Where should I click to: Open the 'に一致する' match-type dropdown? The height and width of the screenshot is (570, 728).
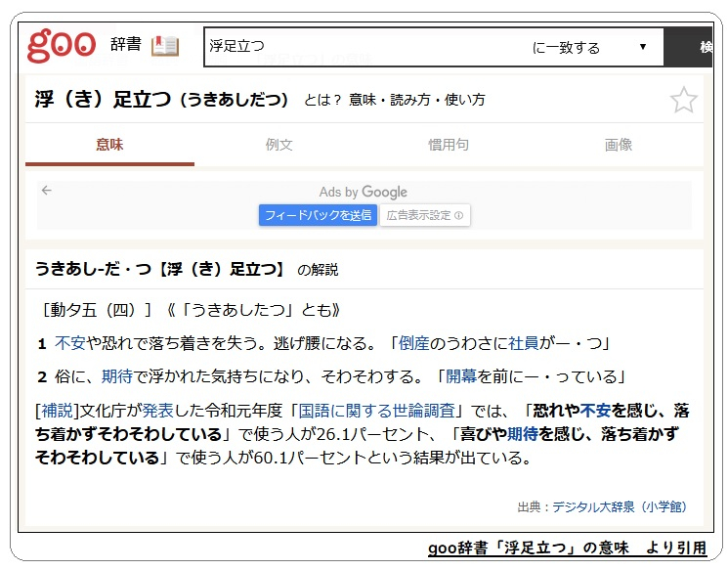(589, 47)
